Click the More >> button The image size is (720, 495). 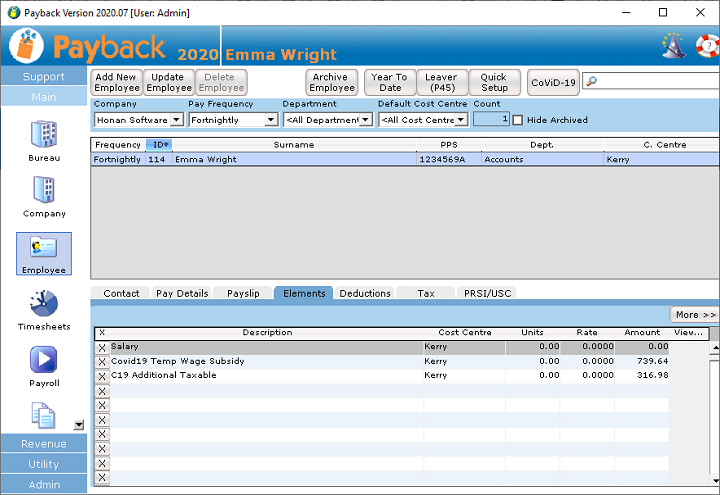click(x=694, y=314)
